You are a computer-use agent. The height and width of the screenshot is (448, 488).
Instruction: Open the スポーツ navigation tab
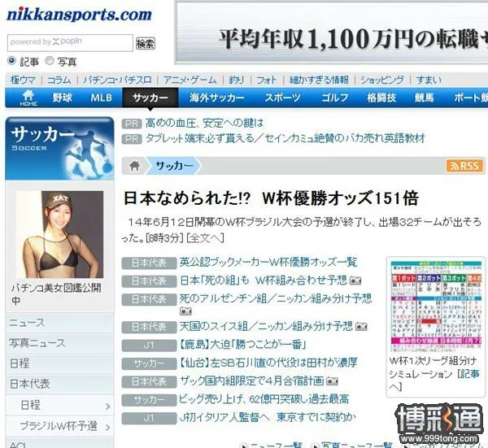[282, 98]
